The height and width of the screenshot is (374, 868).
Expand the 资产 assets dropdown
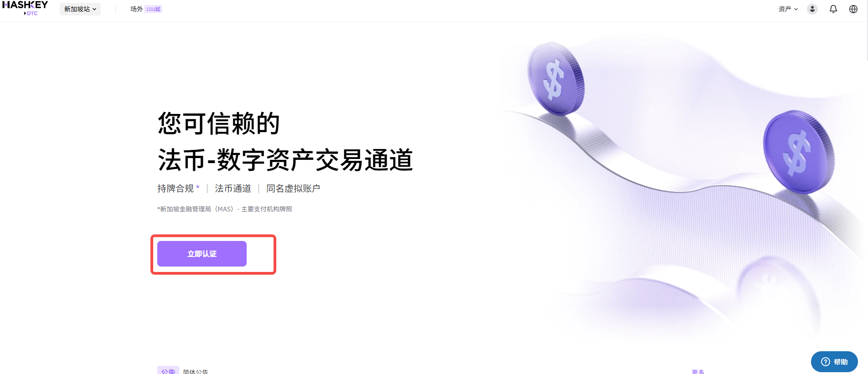788,9
